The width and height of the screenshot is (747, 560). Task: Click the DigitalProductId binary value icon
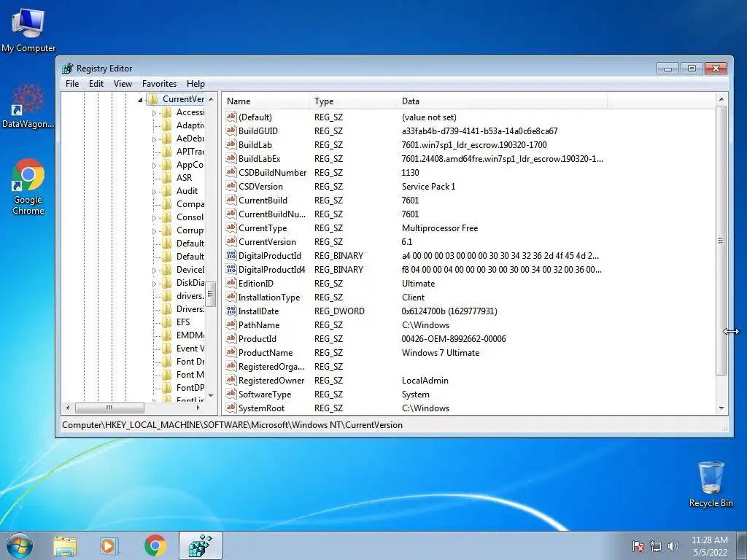coord(231,255)
